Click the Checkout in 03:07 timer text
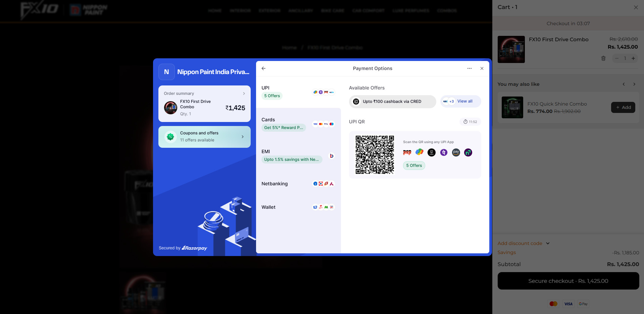 click(568, 23)
